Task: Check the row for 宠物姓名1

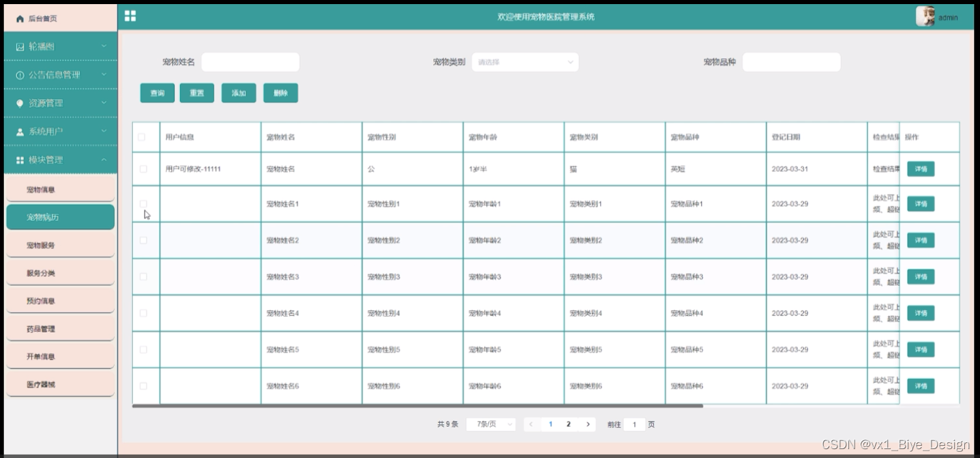Action: (x=143, y=203)
